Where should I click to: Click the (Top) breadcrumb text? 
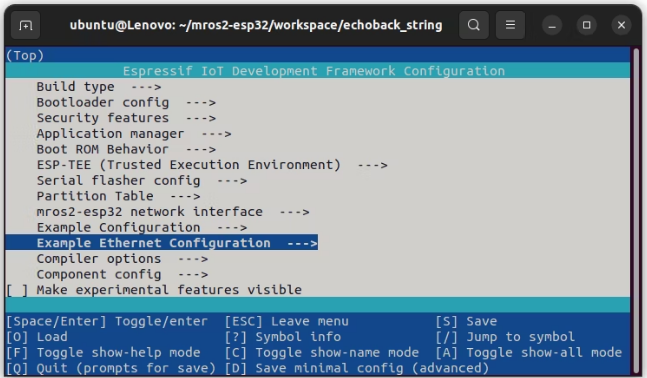pyautogui.click(x=25, y=56)
